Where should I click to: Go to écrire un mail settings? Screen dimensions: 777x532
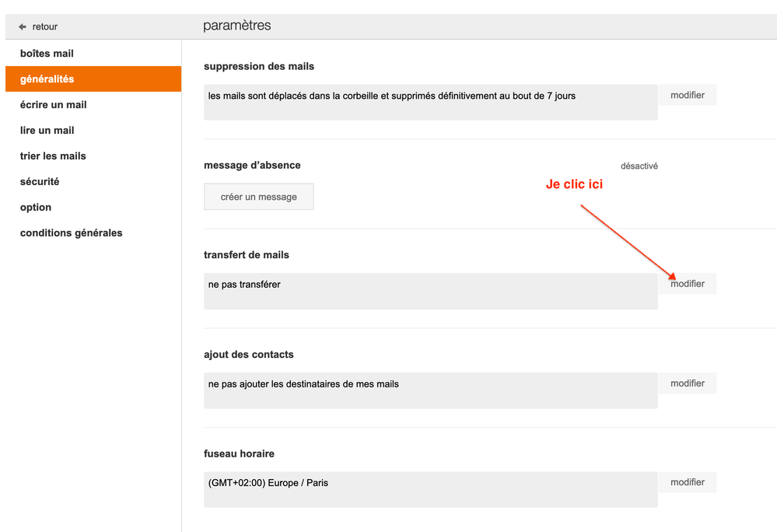point(54,105)
